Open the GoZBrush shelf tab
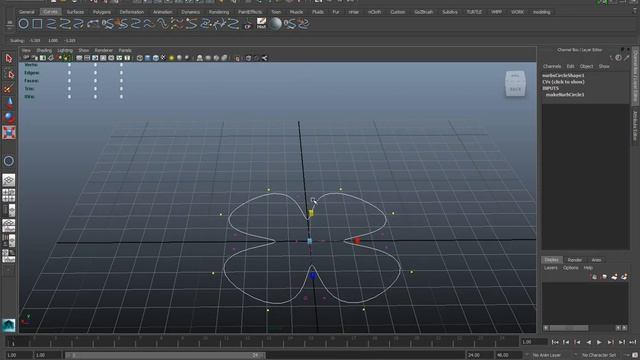The image size is (640, 360). [x=423, y=12]
